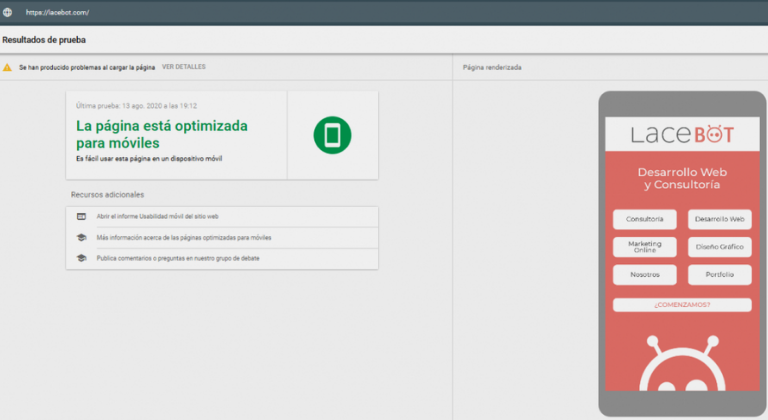This screenshot has height=420, width=768.
Task: Click the LaceBot logo in phone preview
Action: click(682, 134)
